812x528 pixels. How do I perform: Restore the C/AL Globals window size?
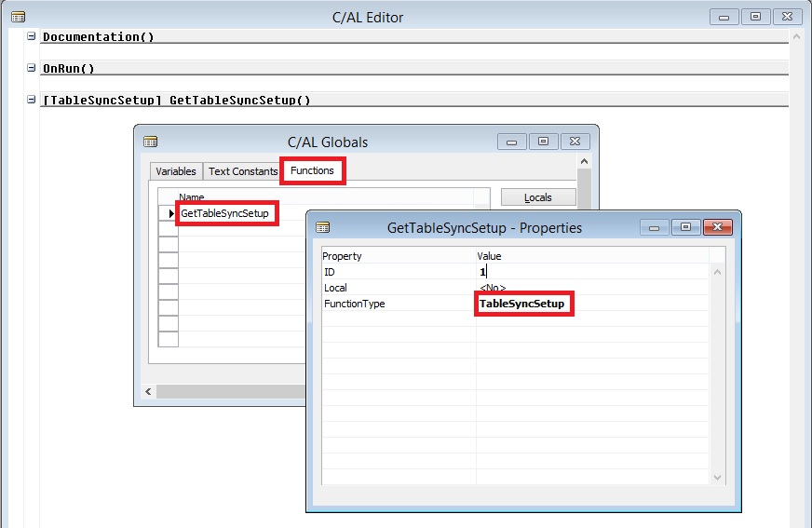click(x=543, y=142)
